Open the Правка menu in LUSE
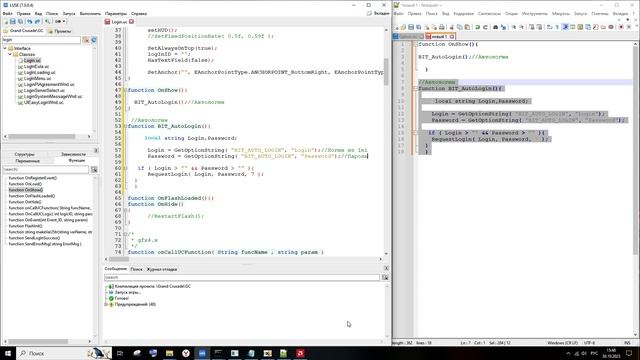 (24, 13)
